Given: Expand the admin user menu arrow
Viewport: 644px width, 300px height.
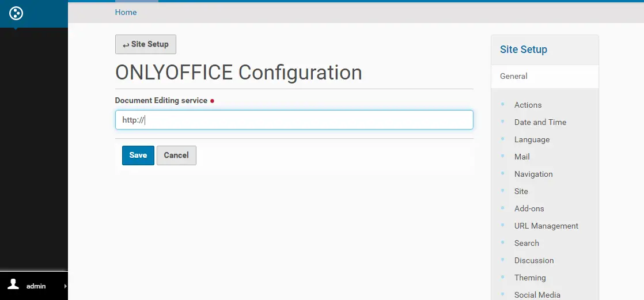Looking at the screenshot, I should click(x=65, y=286).
